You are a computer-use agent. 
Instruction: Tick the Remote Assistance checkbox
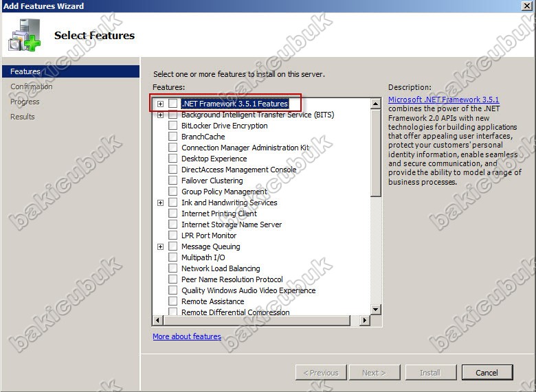(173, 301)
